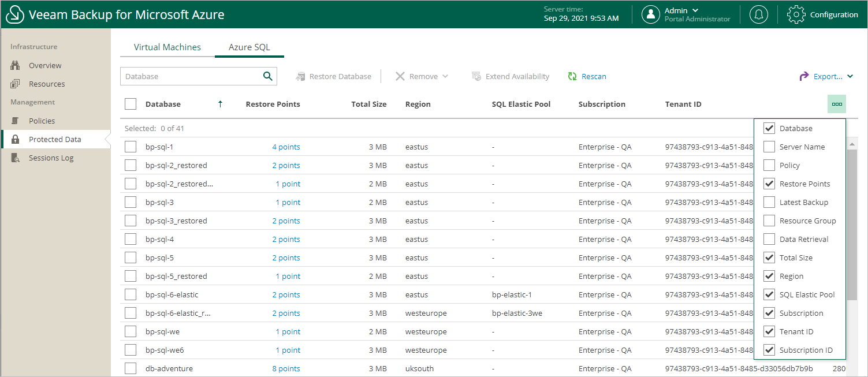Click the Policies sidebar icon
Viewport: 868px width, 377px height.
click(16, 121)
